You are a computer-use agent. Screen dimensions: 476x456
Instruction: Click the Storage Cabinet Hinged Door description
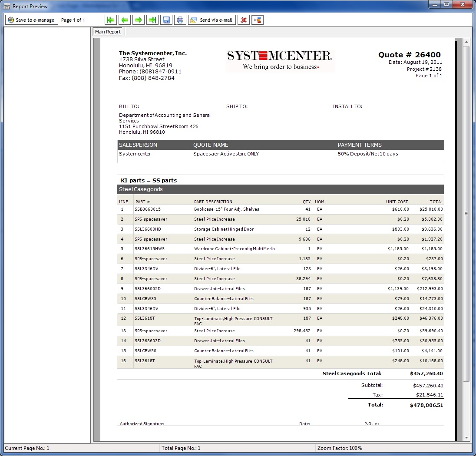coord(224,229)
